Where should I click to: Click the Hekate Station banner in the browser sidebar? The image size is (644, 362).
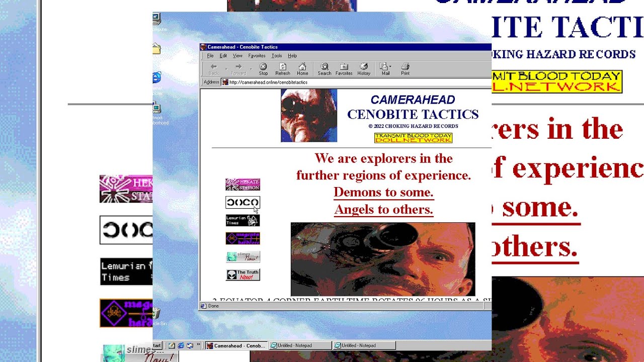243,185
